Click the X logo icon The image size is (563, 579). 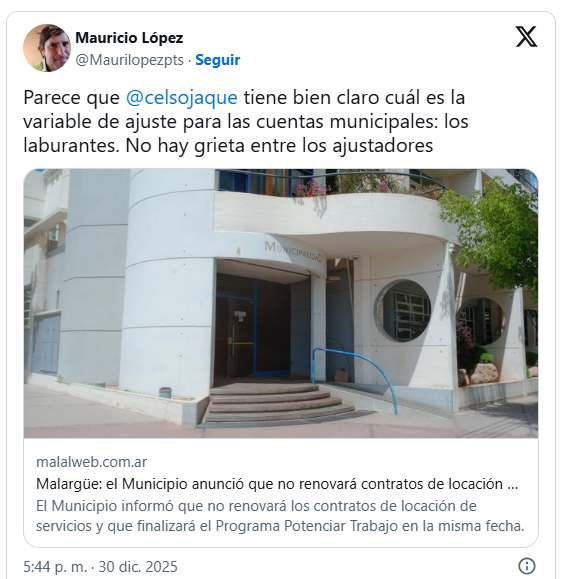pyautogui.click(x=526, y=37)
